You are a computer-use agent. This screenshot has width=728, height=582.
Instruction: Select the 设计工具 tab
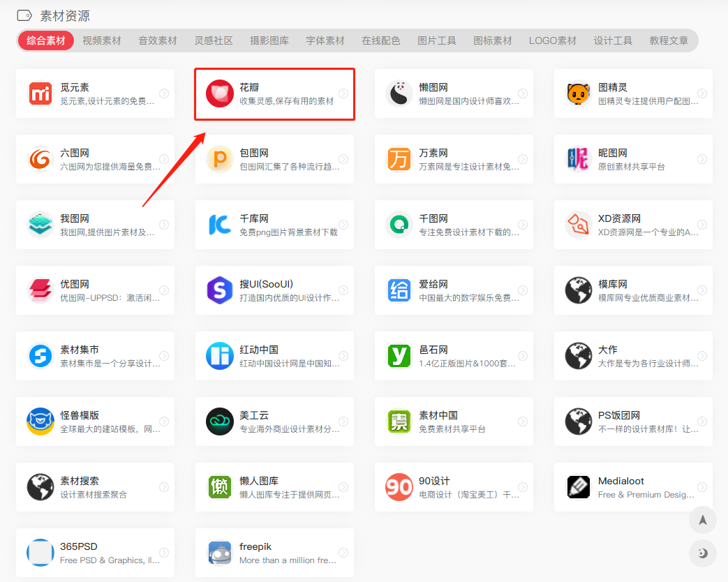pyautogui.click(x=613, y=40)
